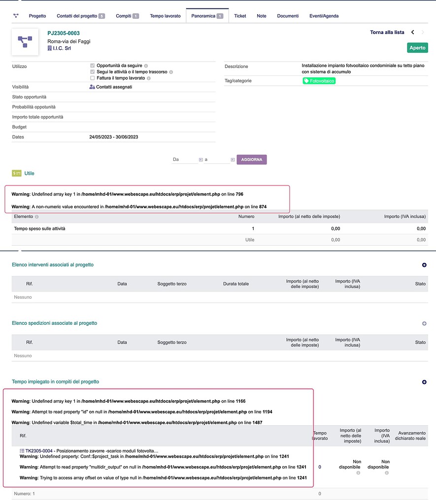Click the add icon for Elenco interventi
The image size is (436, 504).
[424, 265]
